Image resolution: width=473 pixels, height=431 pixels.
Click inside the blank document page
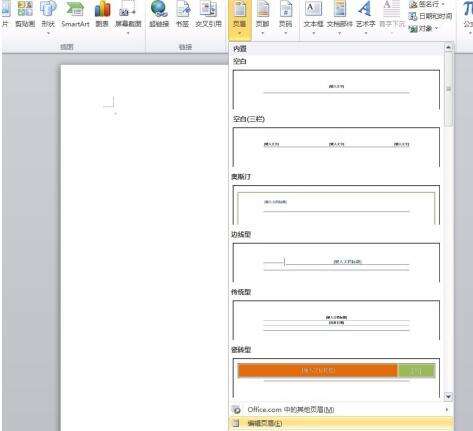[x=143, y=247]
